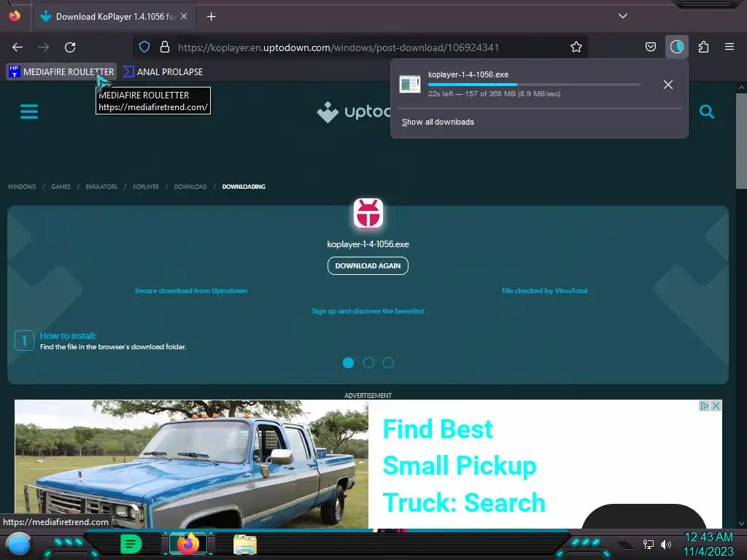Go to GAMES breadcrumb

[61, 187]
